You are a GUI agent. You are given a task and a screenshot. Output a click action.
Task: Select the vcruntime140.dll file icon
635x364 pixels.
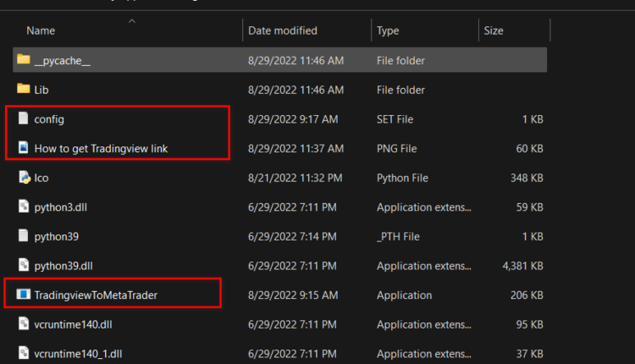(x=24, y=323)
